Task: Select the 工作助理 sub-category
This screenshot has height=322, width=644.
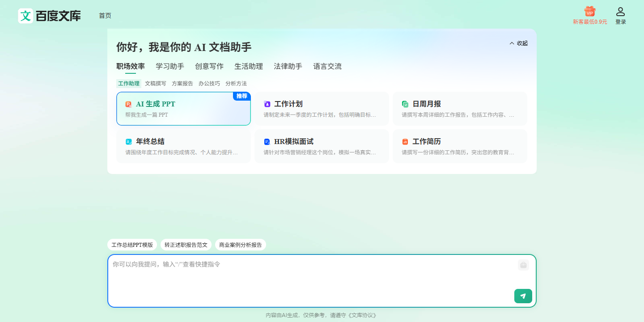Action: [129, 84]
